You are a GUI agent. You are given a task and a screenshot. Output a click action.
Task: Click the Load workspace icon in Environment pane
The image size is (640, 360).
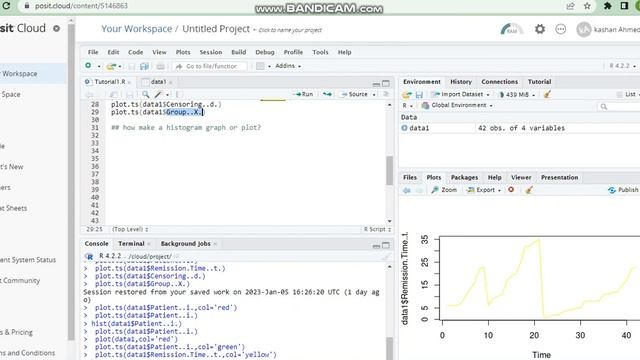click(407, 94)
